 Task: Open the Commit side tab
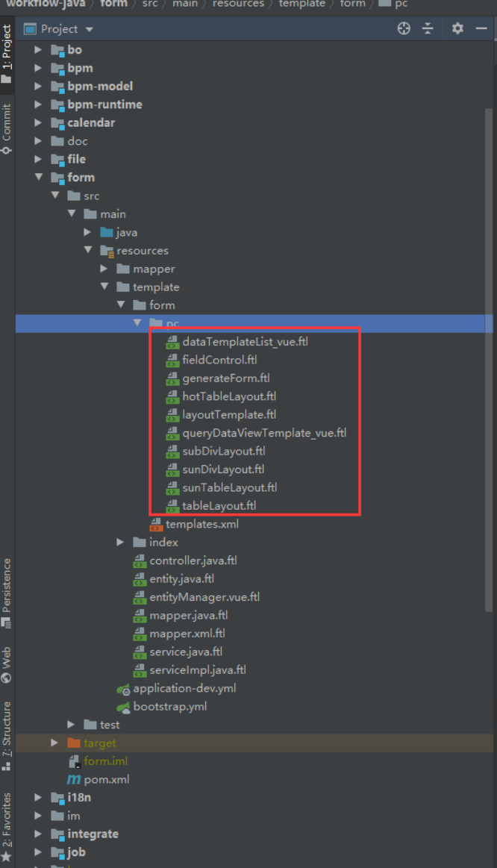(7, 128)
